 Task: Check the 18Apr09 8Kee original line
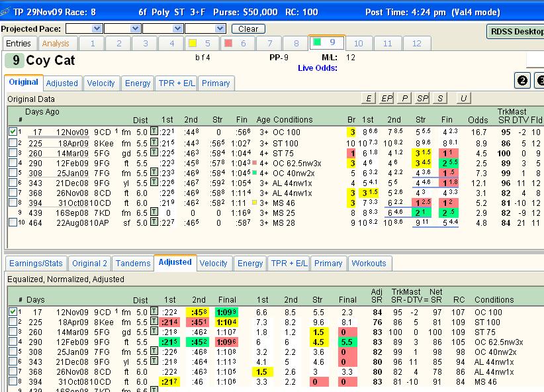coord(13,142)
